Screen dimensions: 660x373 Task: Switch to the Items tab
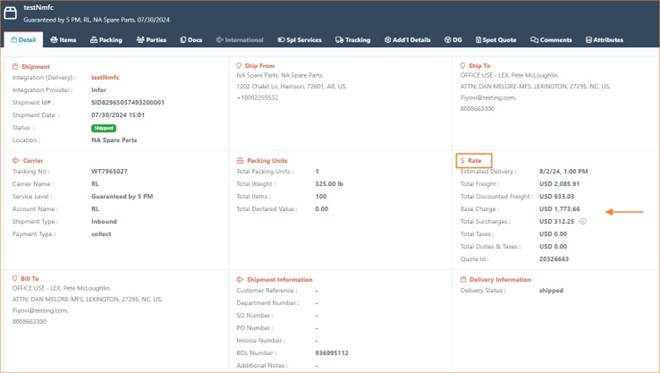click(x=63, y=40)
